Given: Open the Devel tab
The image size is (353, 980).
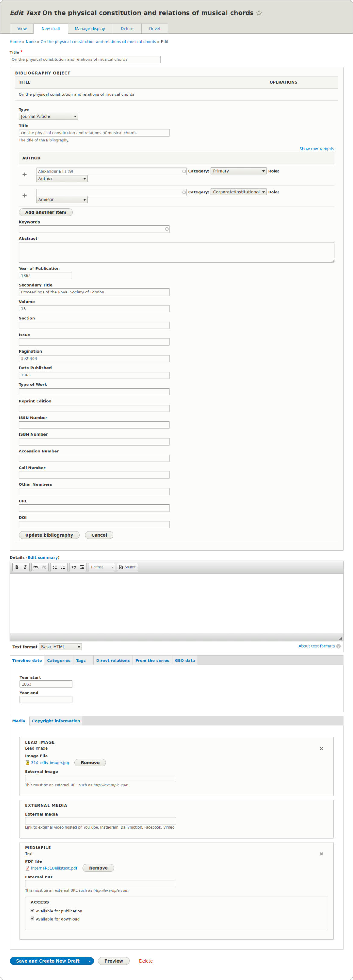Looking at the screenshot, I should (154, 29).
